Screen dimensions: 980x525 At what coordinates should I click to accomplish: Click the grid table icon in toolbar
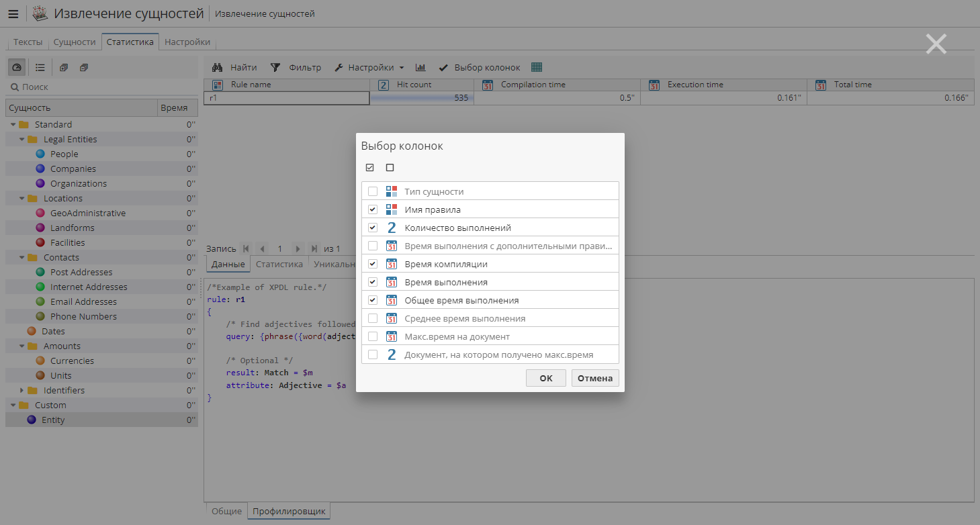click(537, 67)
